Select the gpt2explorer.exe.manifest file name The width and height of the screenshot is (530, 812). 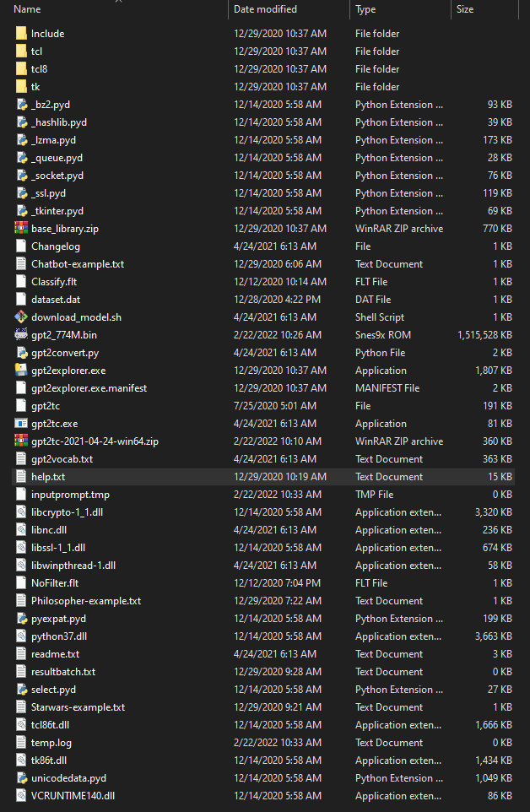tap(89, 388)
